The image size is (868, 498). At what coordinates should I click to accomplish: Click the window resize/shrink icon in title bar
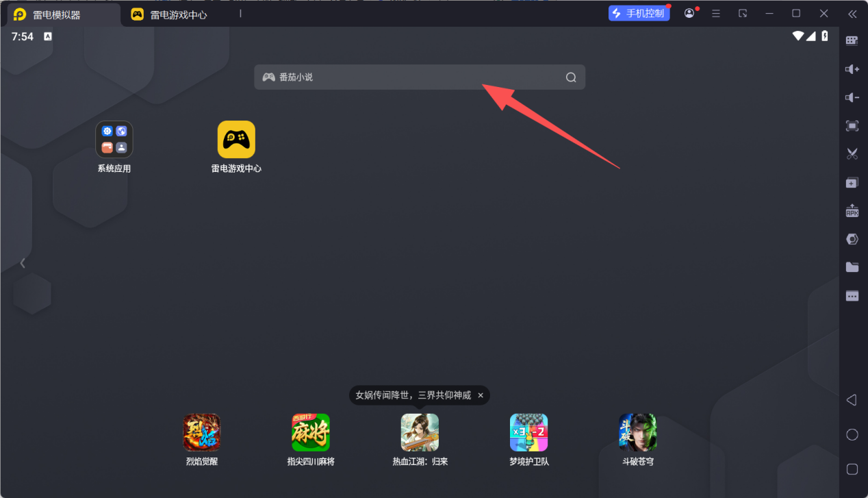[743, 13]
